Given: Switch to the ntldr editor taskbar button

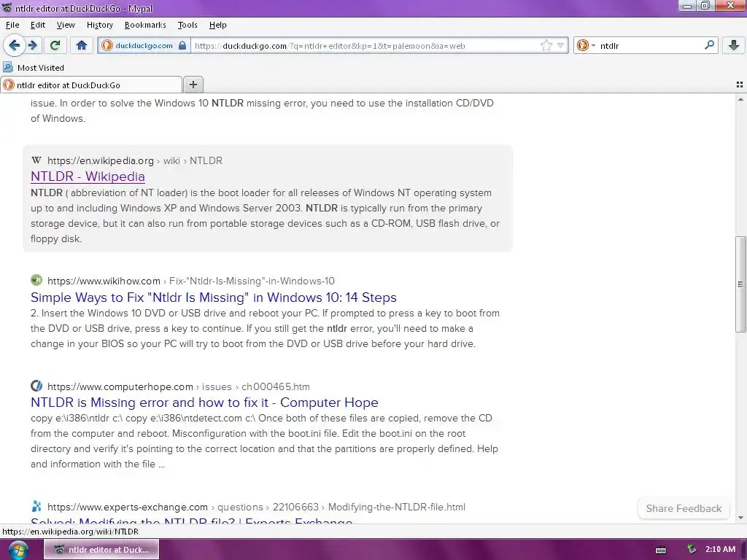Looking at the screenshot, I should pos(101,550).
